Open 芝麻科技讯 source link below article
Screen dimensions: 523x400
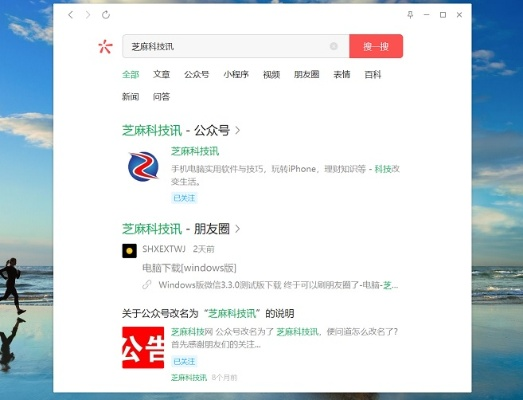189,378
